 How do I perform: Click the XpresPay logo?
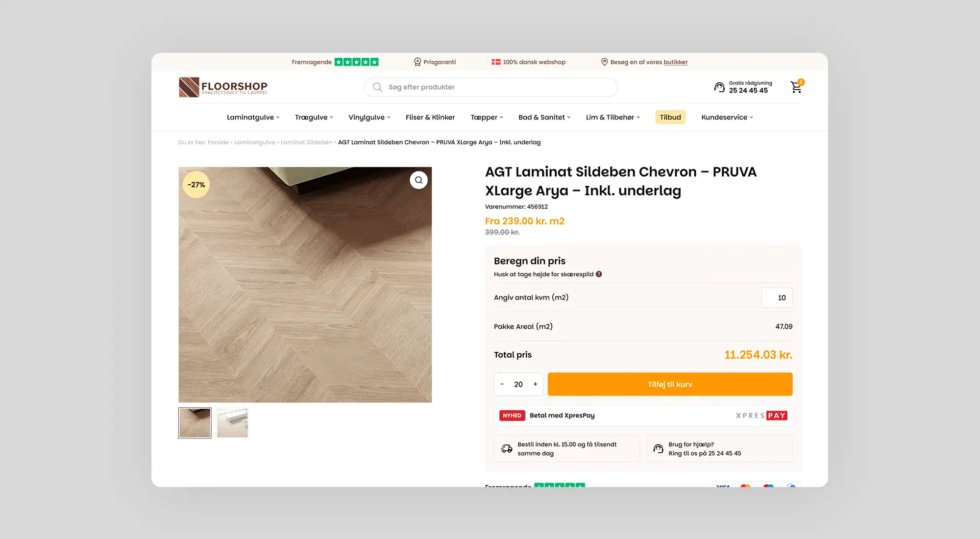tap(761, 416)
